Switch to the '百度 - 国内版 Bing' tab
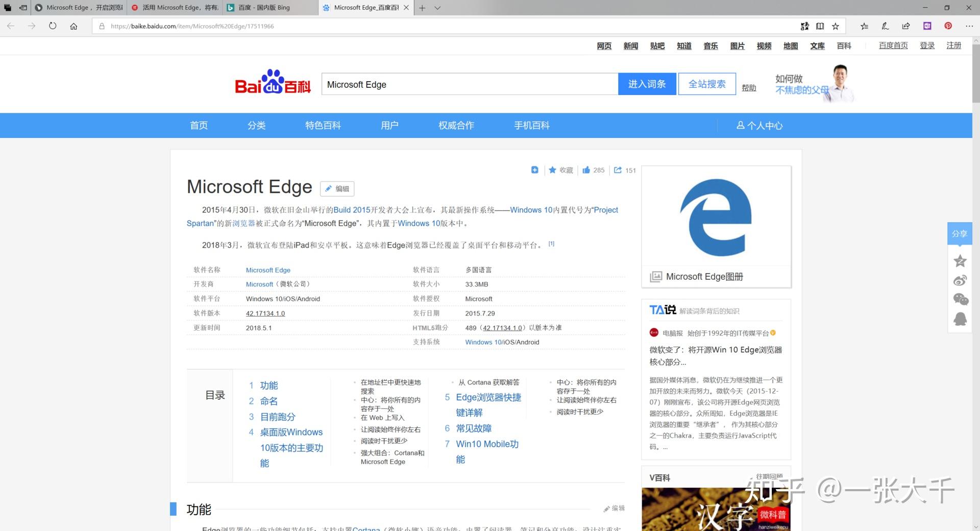Image resolution: width=980 pixels, height=531 pixels. (x=271, y=8)
